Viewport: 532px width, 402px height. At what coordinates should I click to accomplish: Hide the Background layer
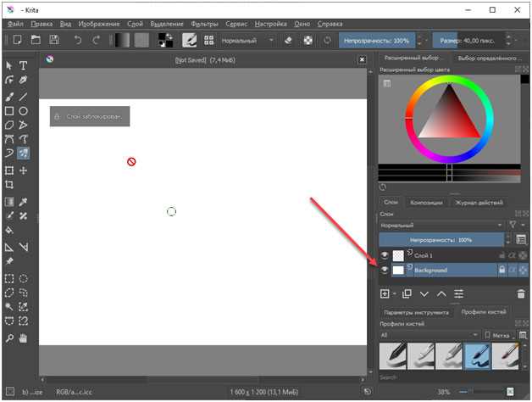click(385, 270)
